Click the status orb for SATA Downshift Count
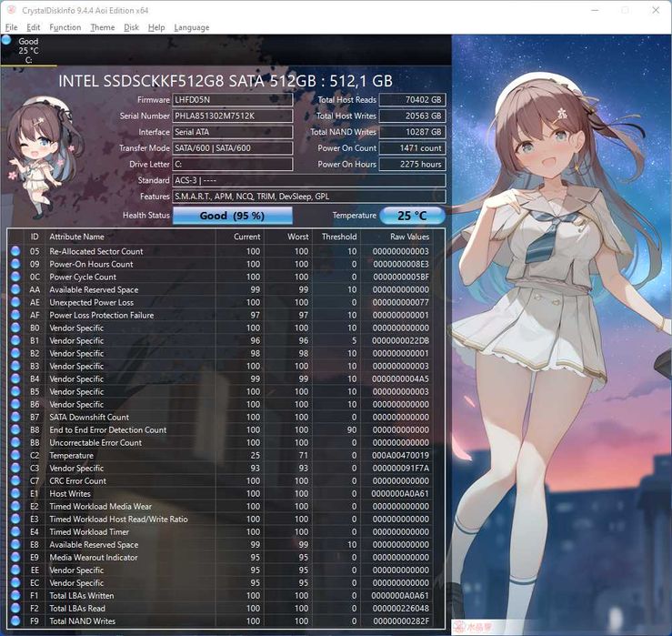The height and width of the screenshot is (636, 672). click(x=15, y=417)
